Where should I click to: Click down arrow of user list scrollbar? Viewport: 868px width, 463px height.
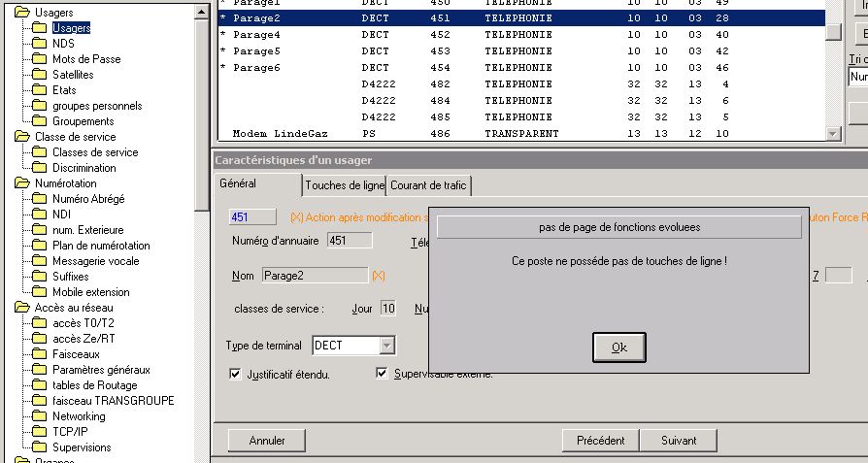pos(833,133)
